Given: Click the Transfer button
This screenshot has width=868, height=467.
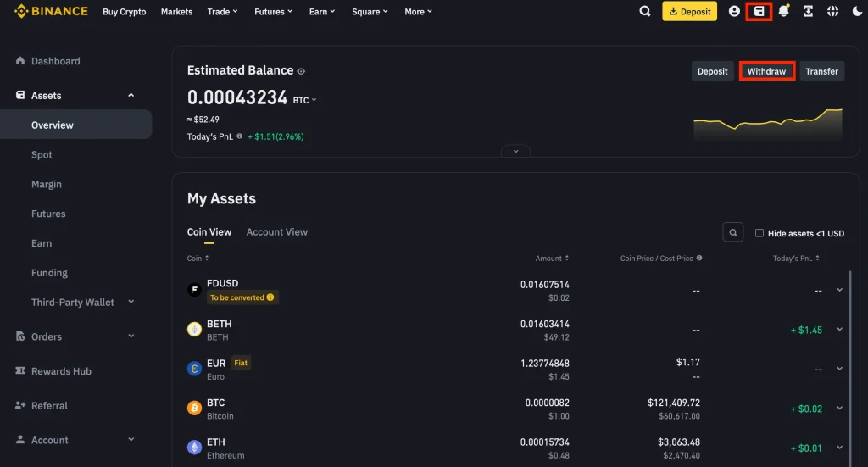Looking at the screenshot, I should point(821,71).
